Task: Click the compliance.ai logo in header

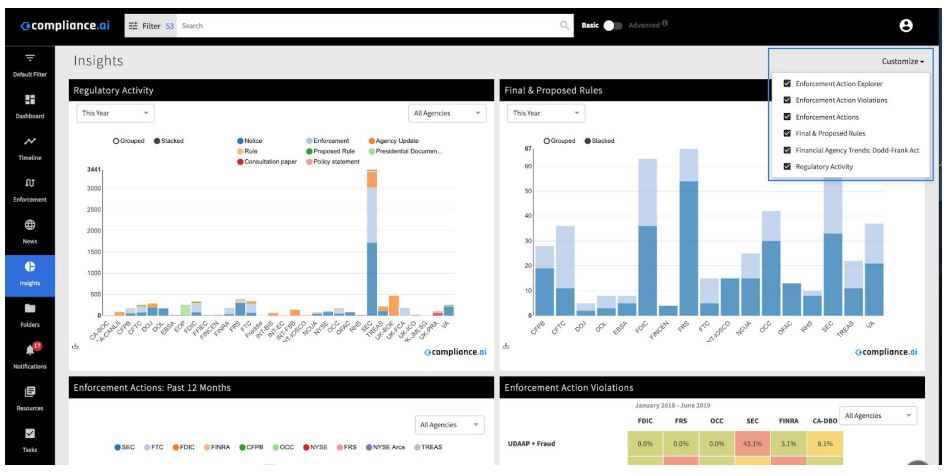Action: click(x=66, y=26)
